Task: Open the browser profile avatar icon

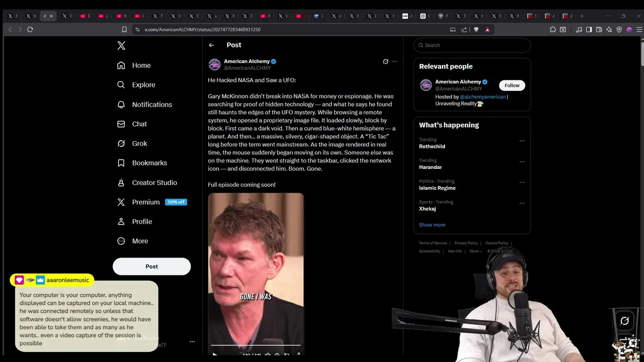Action: 629,30
